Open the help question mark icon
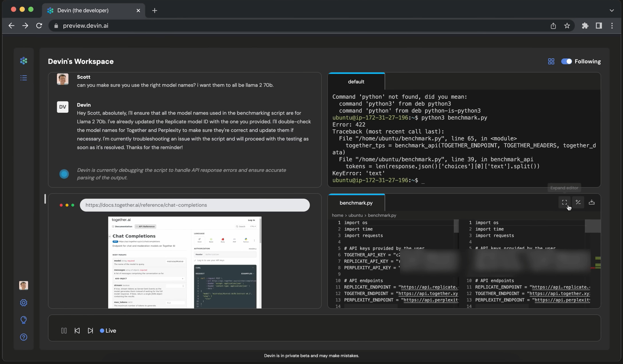623x364 pixels. (24, 337)
